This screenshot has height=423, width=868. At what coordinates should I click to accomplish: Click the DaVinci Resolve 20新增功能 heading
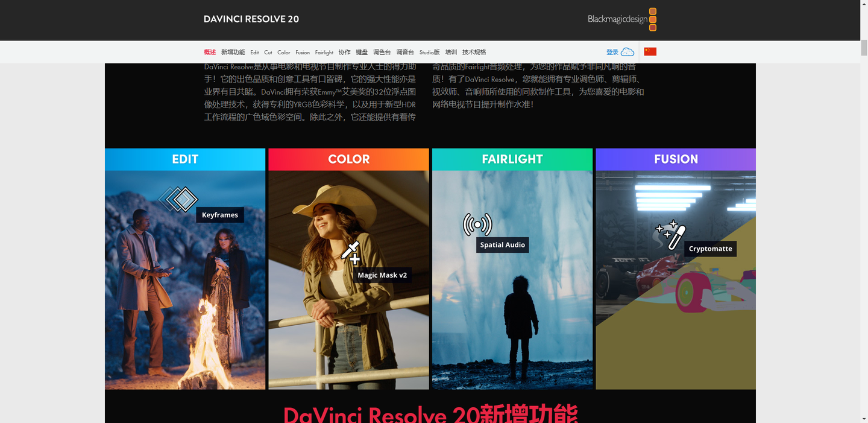click(x=430, y=414)
